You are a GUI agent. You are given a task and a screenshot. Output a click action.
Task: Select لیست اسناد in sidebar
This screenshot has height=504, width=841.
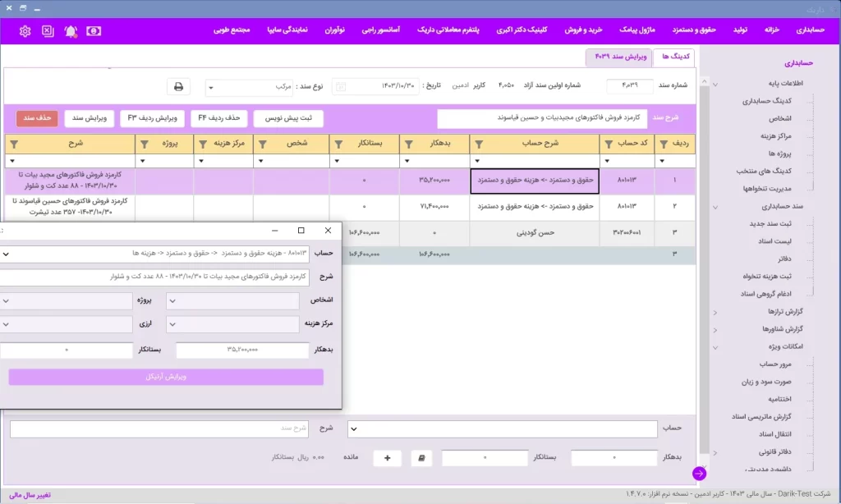click(774, 242)
